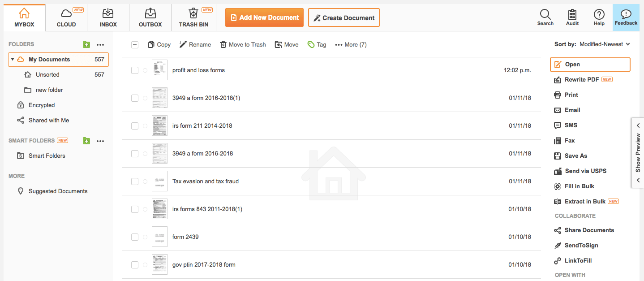The height and width of the screenshot is (281, 644).
Task: Switch to the INBOX tab
Action: (x=108, y=18)
